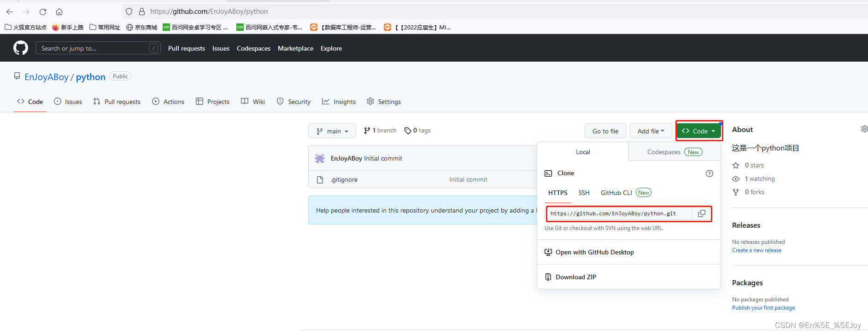Viewport: 868px width, 334px height.
Task: Select the SSH clone option
Action: pos(584,193)
